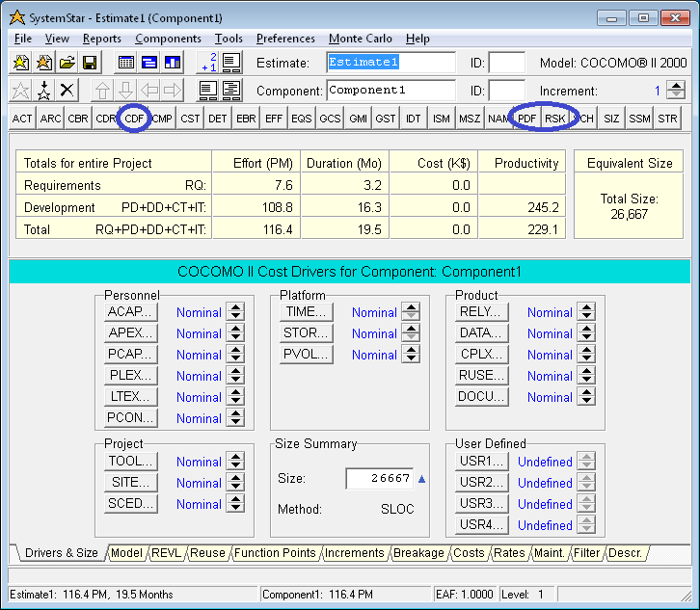Image resolution: width=700 pixels, height=610 pixels.
Task: Open the File menu
Action: point(23,39)
